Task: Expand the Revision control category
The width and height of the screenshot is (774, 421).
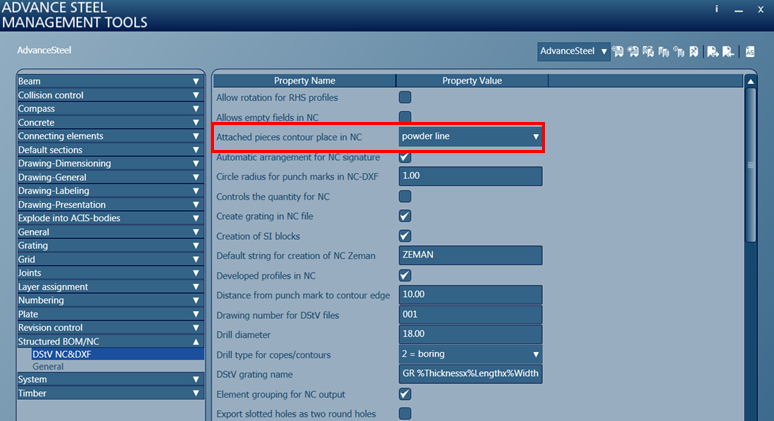Action: tap(111, 328)
